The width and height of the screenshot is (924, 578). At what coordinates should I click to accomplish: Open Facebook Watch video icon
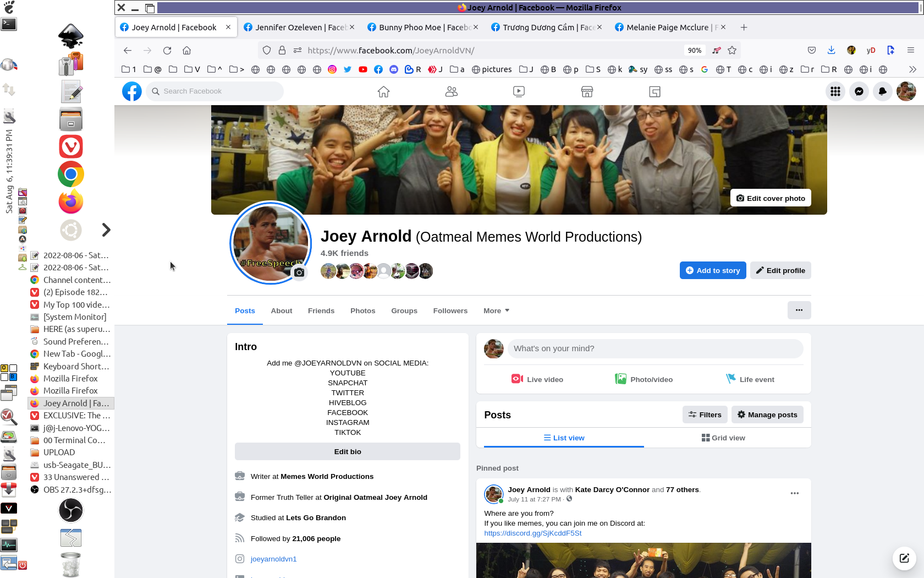(x=519, y=91)
